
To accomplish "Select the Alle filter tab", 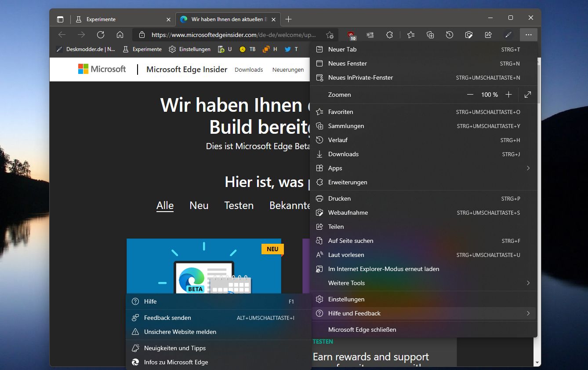I will coord(165,206).
